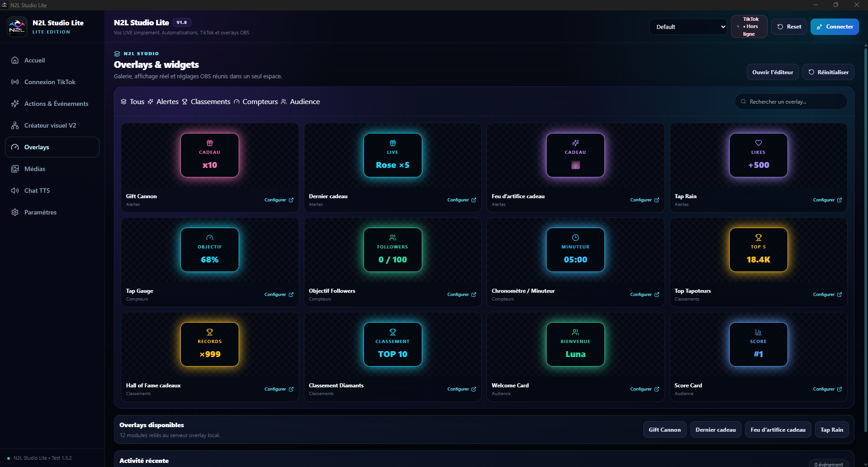The image size is (868, 467).
Task: Configure the Dernier cadeau overlay
Action: click(x=462, y=200)
